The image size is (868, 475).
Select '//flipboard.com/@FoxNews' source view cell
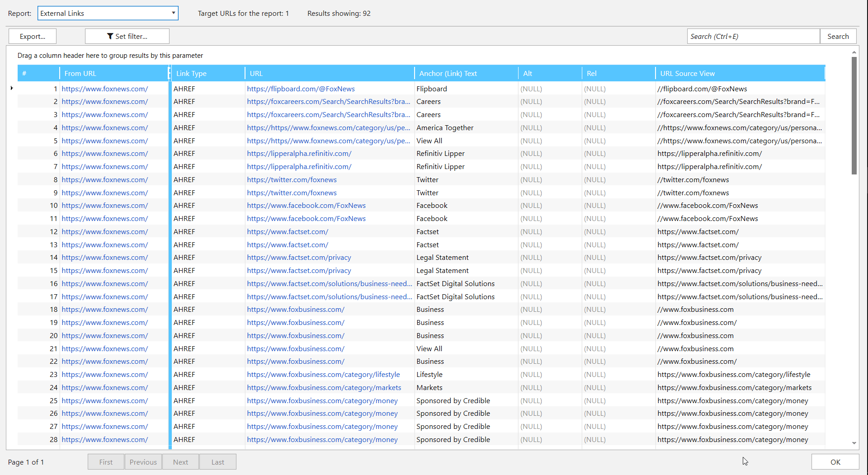(x=740, y=89)
